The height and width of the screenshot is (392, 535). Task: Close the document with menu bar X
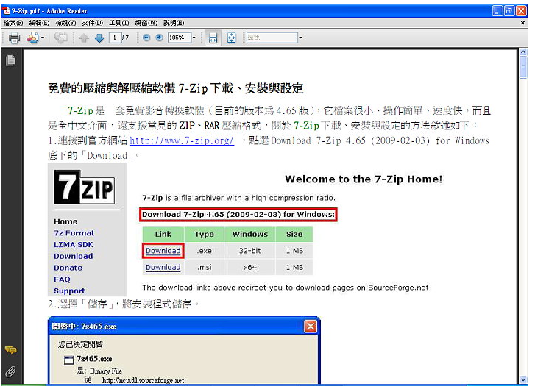tap(522, 23)
